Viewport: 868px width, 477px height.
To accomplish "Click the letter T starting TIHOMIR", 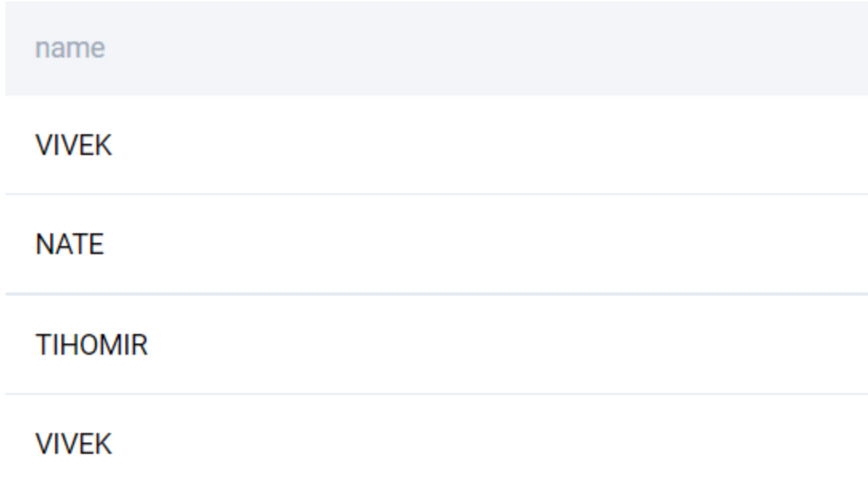I will pos(43,345).
